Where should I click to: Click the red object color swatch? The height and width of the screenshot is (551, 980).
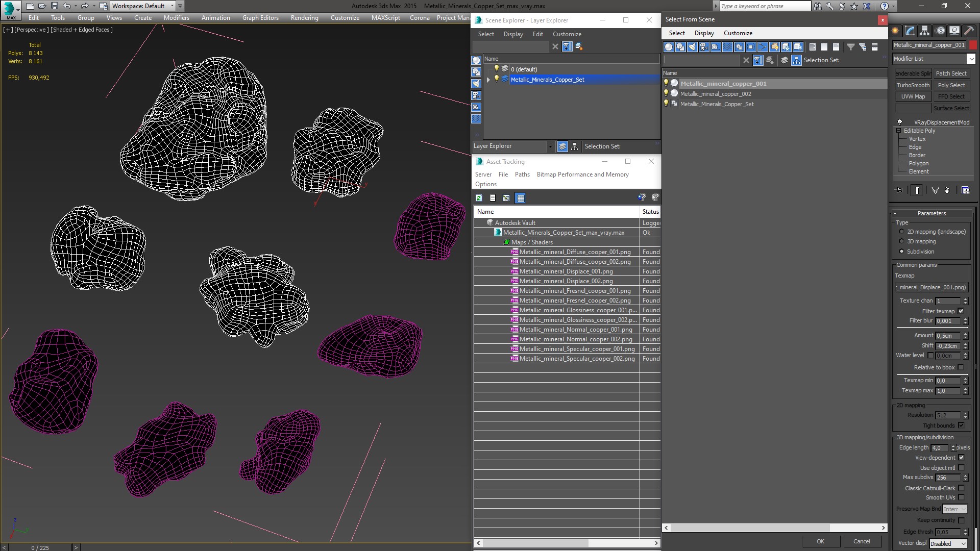pyautogui.click(x=973, y=45)
